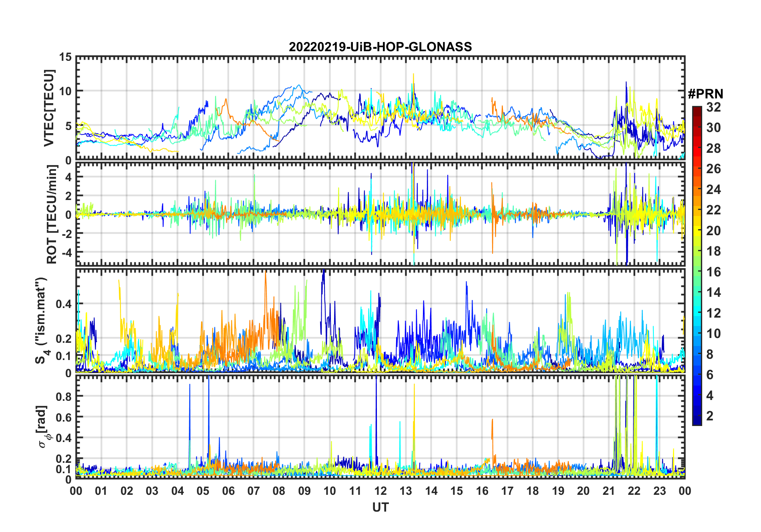The height and width of the screenshot is (532, 761).
Task: Select the UT x-axis label
Action: 380,507
